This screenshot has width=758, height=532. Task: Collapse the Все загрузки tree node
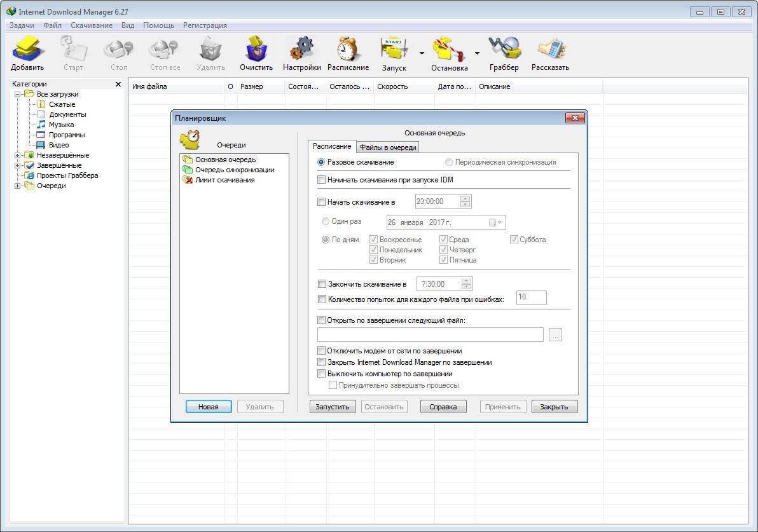[17, 94]
